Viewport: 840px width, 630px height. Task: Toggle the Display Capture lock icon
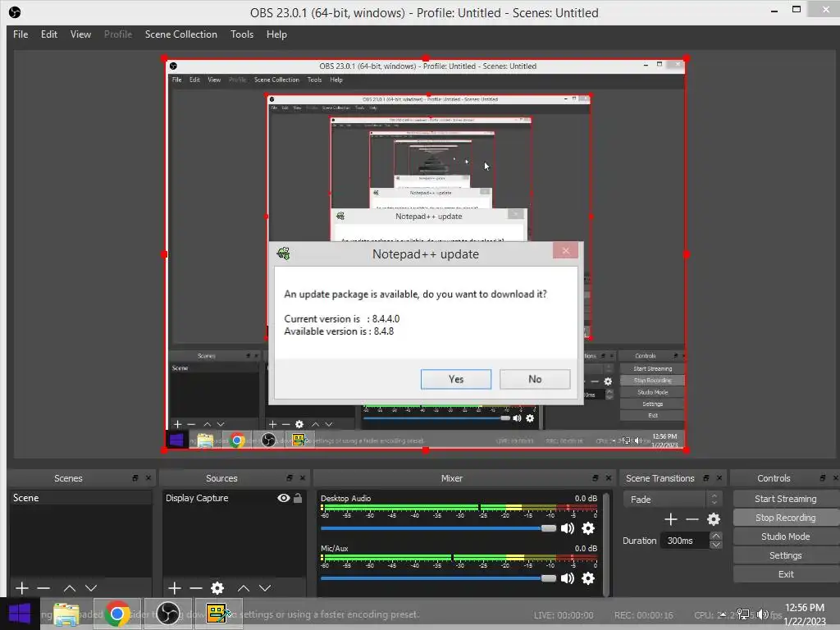point(298,498)
